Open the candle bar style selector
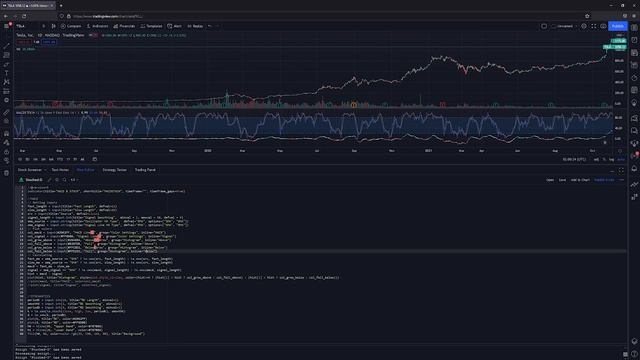This screenshot has height=360, width=640. 53,26
